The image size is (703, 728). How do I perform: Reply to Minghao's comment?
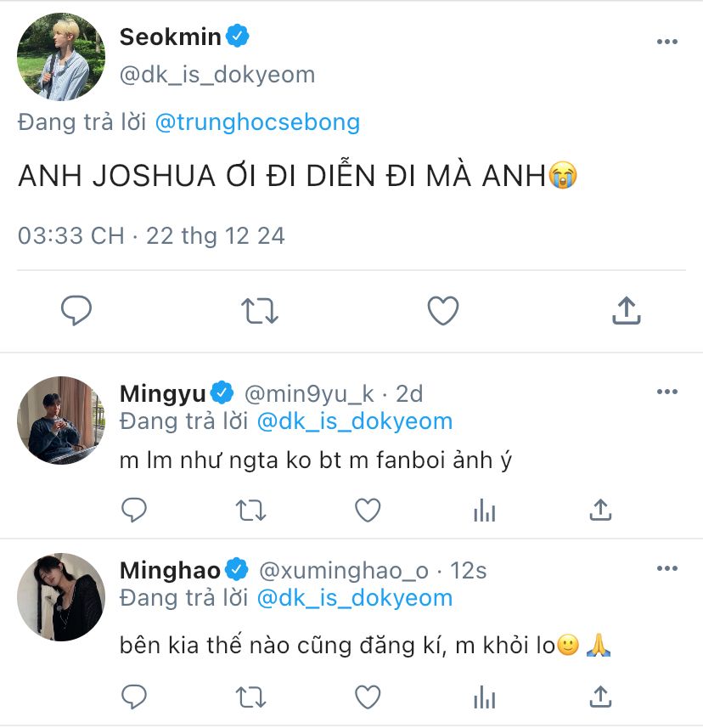134,697
